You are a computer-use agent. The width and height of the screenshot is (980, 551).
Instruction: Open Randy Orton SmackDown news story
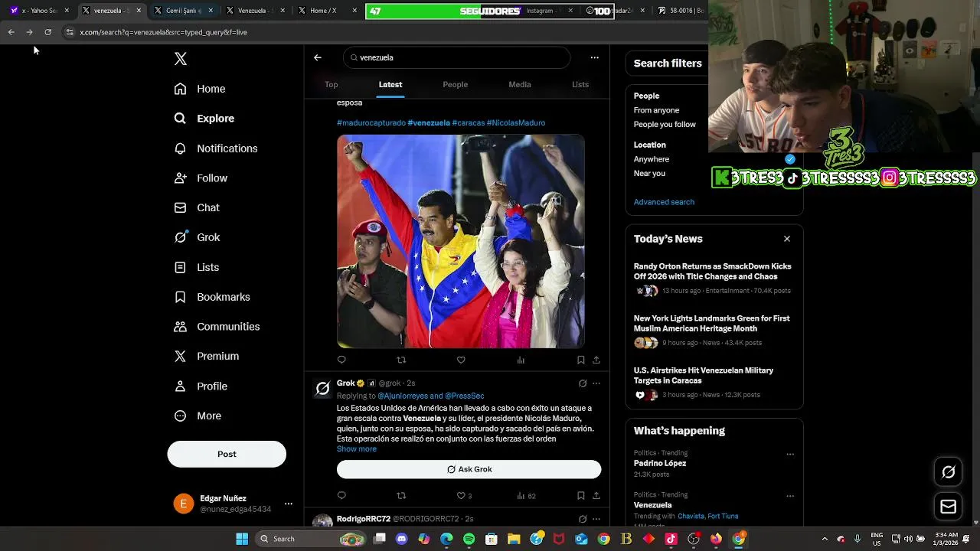[x=714, y=278]
